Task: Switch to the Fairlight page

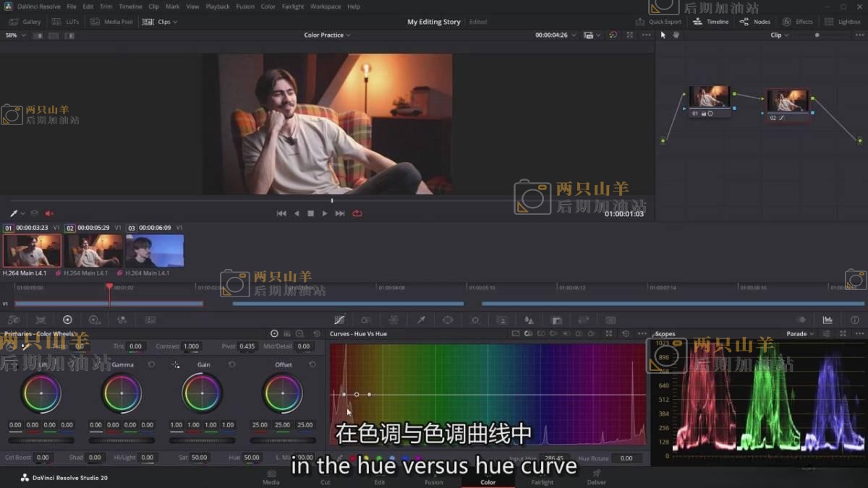Action: click(x=542, y=482)
